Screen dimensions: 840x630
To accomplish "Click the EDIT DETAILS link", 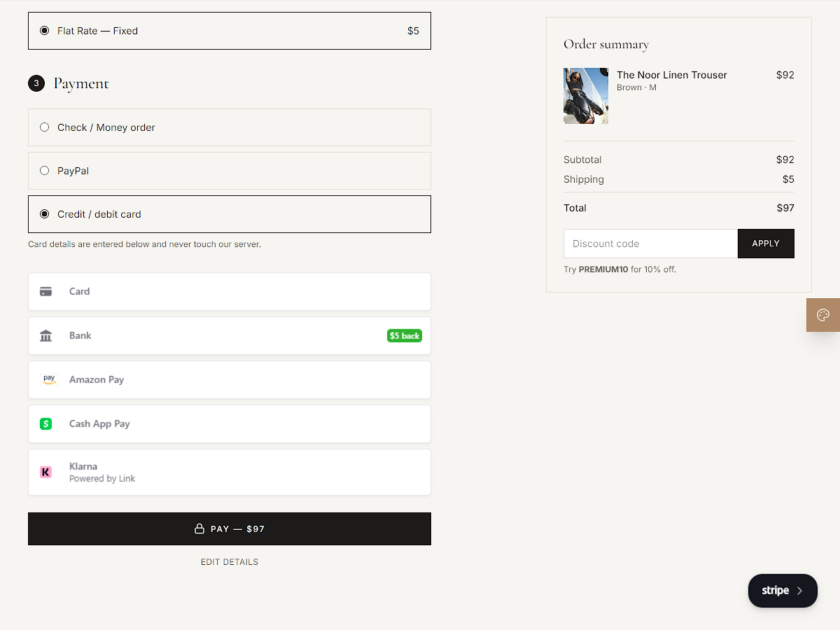I will tap(230, 562).
